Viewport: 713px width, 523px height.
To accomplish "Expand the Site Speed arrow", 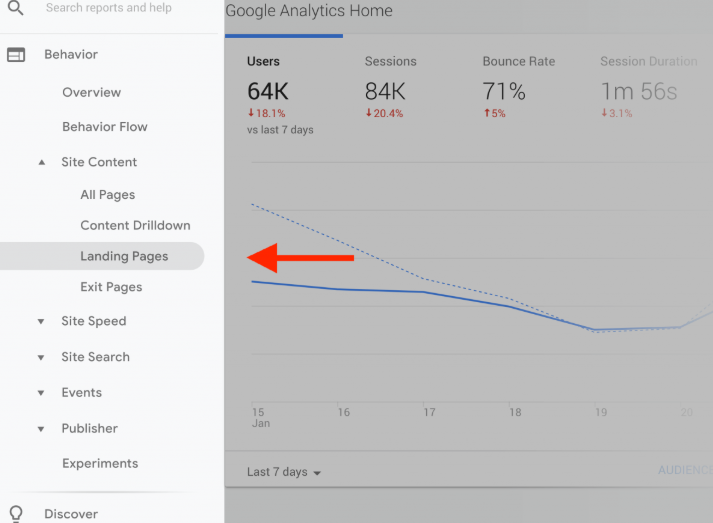I will [x=41, y=322].
